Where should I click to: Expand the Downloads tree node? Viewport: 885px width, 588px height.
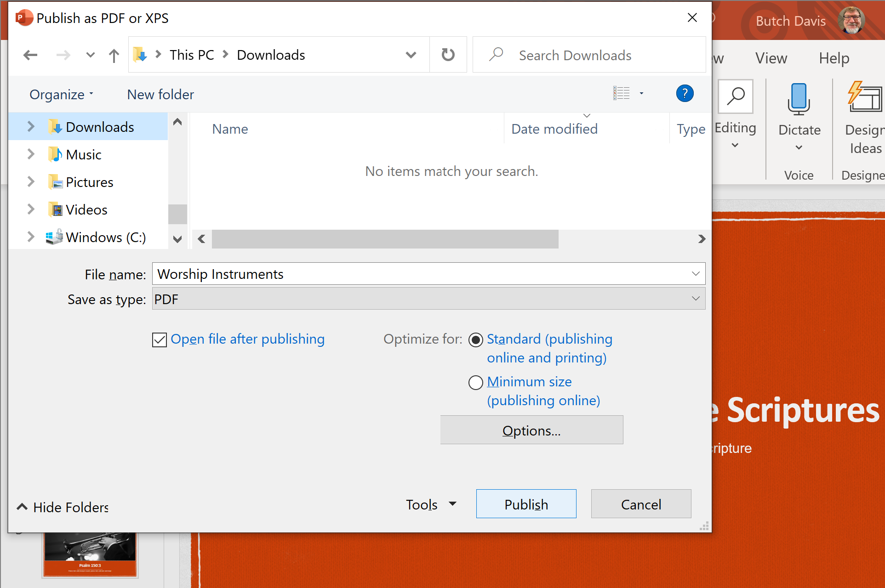pos(30,126)
